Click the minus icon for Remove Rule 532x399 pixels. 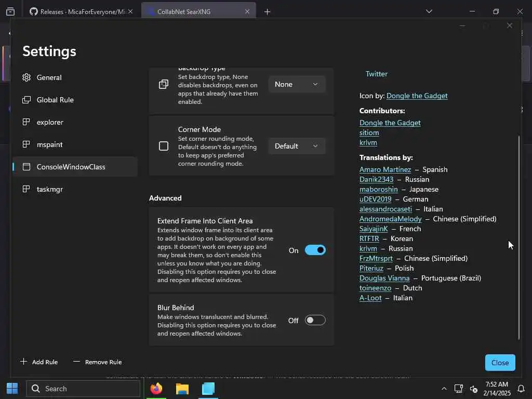[77, 362]
